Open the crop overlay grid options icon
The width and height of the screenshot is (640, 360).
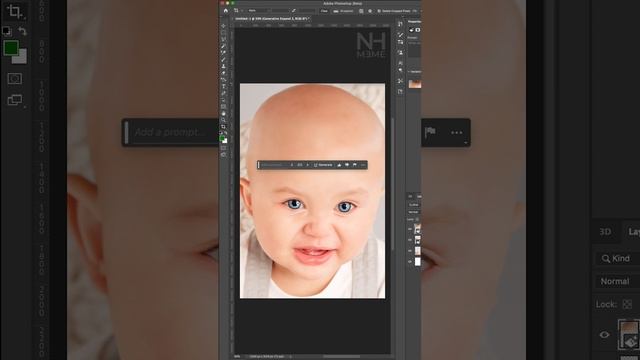coord(361,11)
